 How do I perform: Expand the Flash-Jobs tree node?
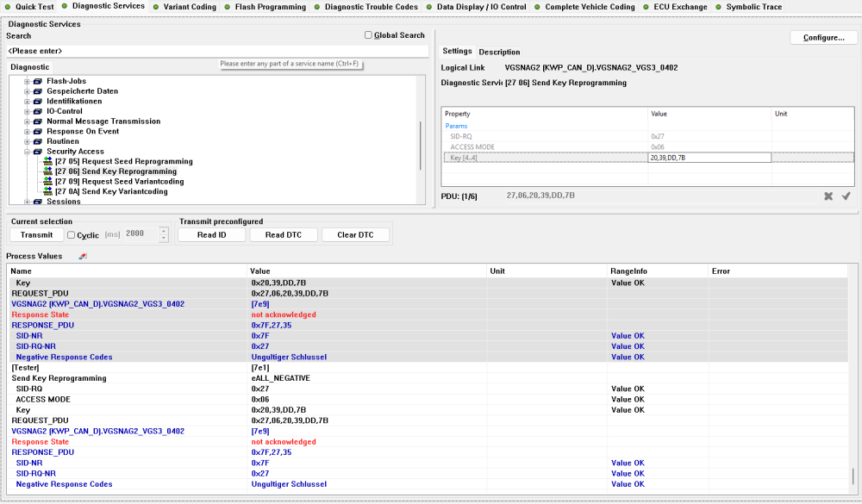click(27, 81)
